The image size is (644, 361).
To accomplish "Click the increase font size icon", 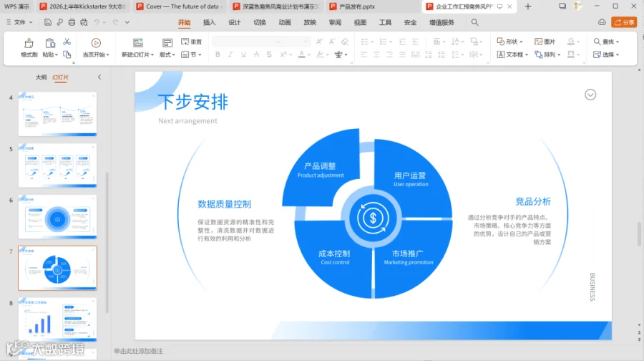I will pyautogui.click(x=319, y=42).
